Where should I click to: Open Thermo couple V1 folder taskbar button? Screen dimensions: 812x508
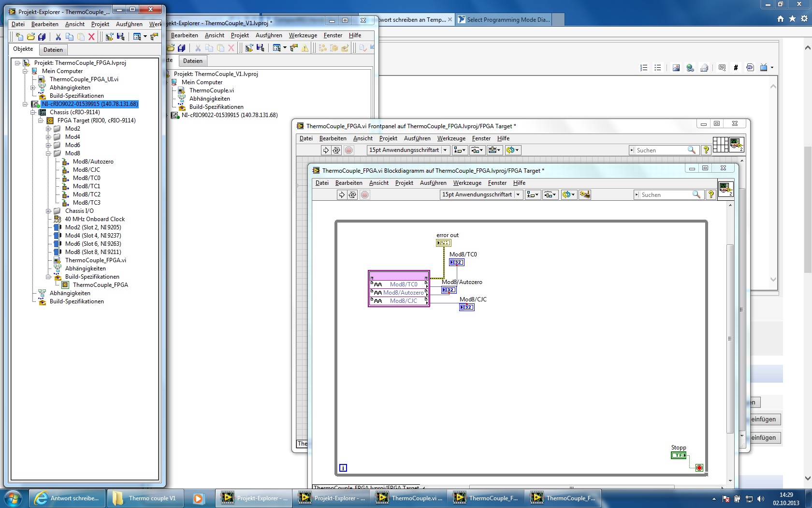(x=145, y=498)
